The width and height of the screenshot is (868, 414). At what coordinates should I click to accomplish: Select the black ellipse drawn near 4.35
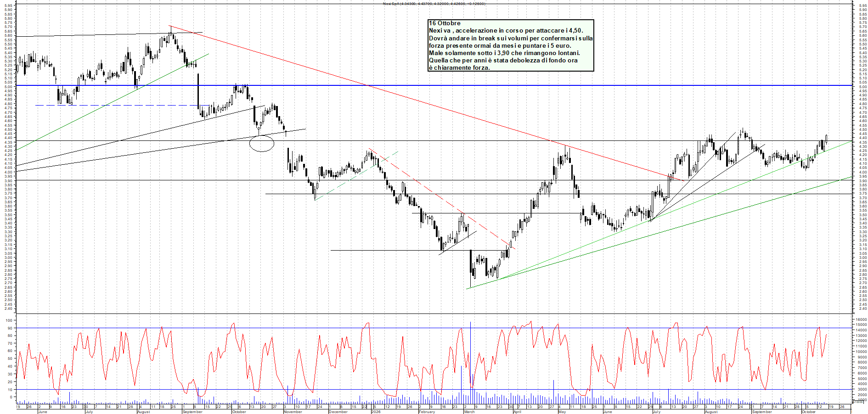click(x=262, y=143)
